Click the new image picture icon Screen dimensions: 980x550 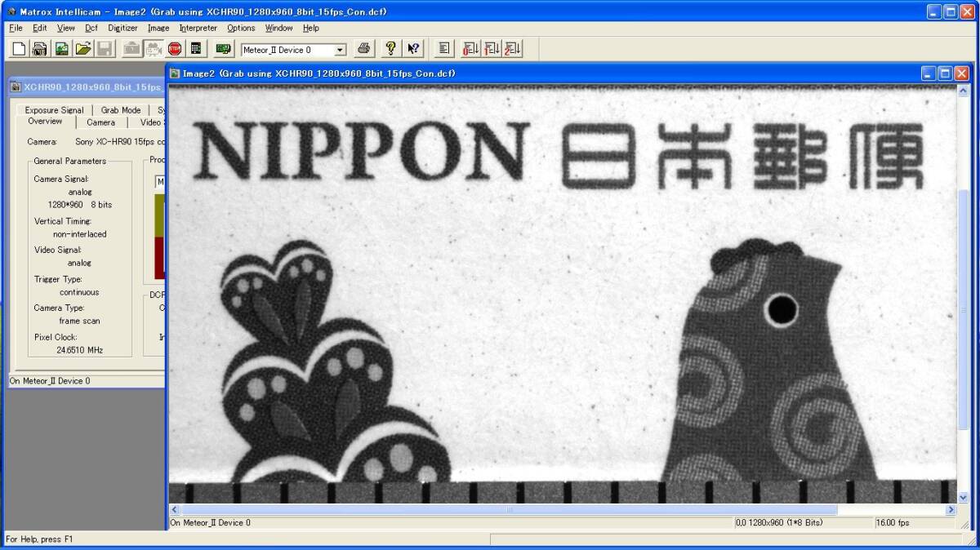click(x=61, y=49)
